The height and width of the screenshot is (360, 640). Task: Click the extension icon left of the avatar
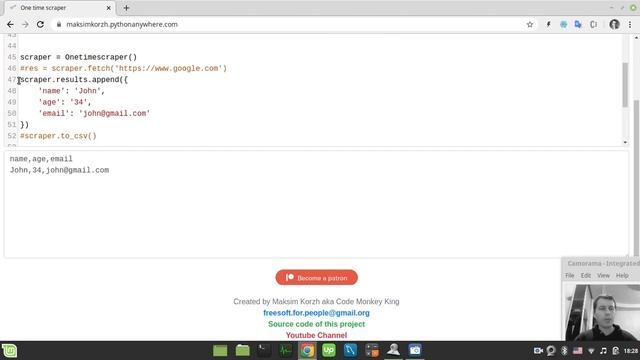tap(593, 24)
